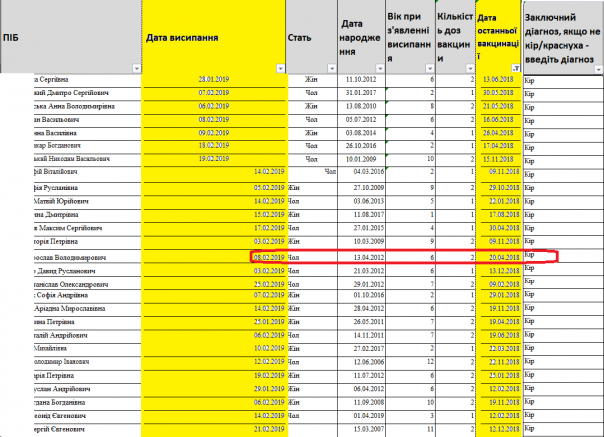The width and height of the screenshot is (604, 437).
Task: Click the active filter icon on Дата останньої вакцинації
Action: (x=515, y=68)
